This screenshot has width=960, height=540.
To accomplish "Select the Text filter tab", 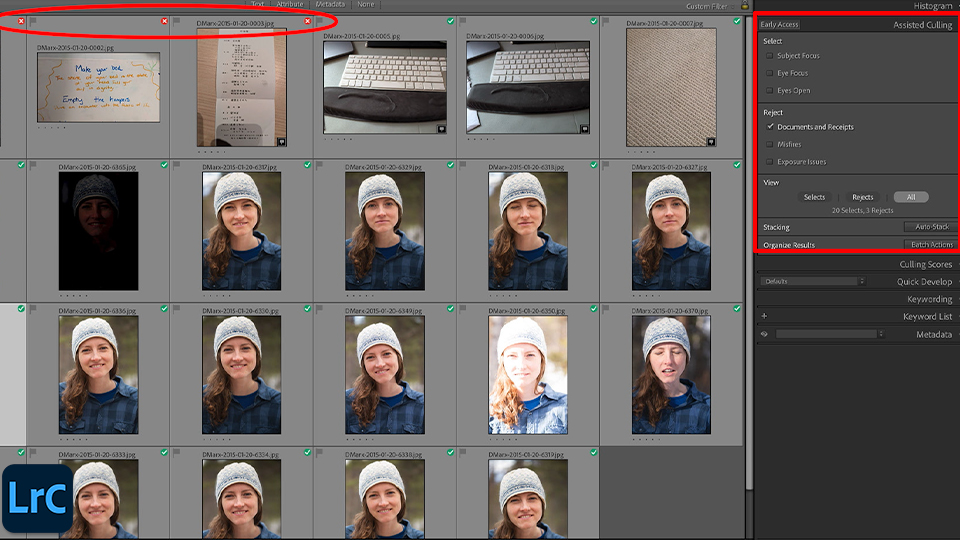I will pos(258,4).
